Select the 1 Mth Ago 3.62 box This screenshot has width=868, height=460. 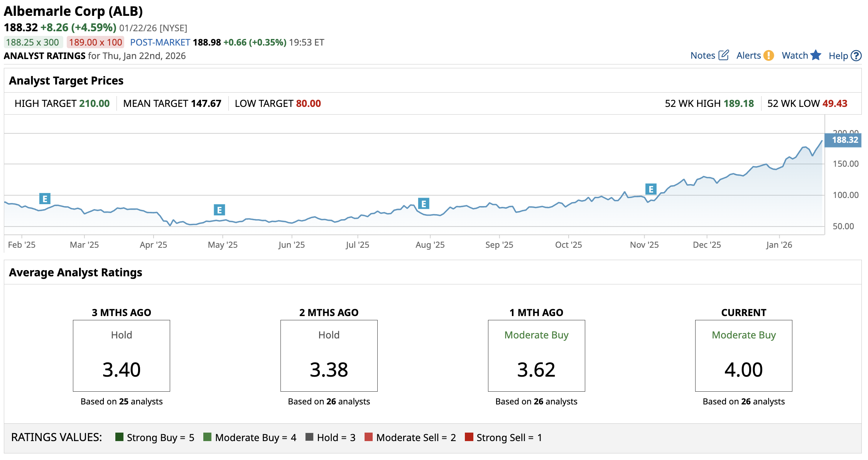point(536,355)
